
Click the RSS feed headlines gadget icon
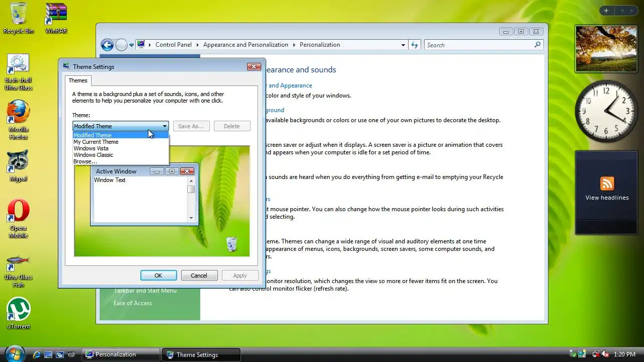[607, 184]
